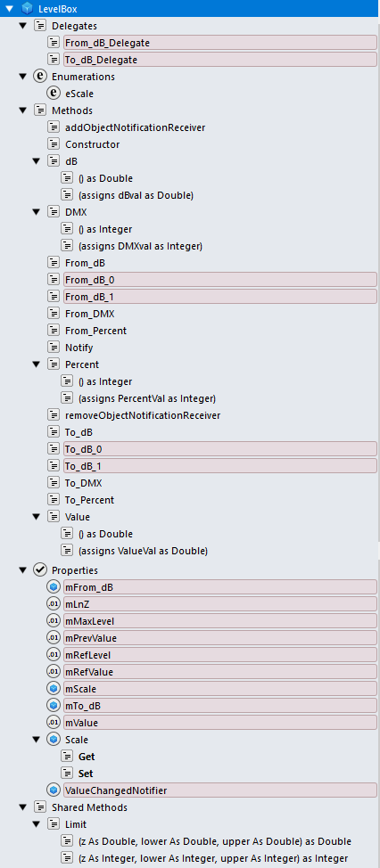
Task: Click the LevelBox class cube icon
Action: [27, 8]
